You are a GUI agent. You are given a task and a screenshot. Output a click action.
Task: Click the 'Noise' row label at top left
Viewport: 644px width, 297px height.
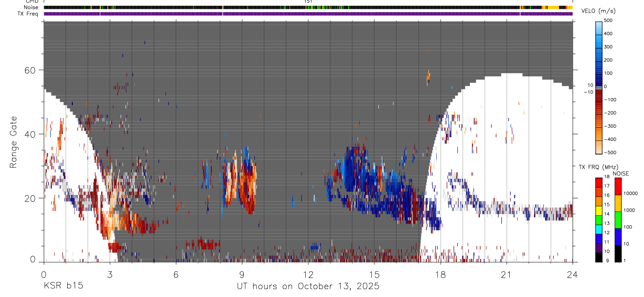tap(30, 7)
